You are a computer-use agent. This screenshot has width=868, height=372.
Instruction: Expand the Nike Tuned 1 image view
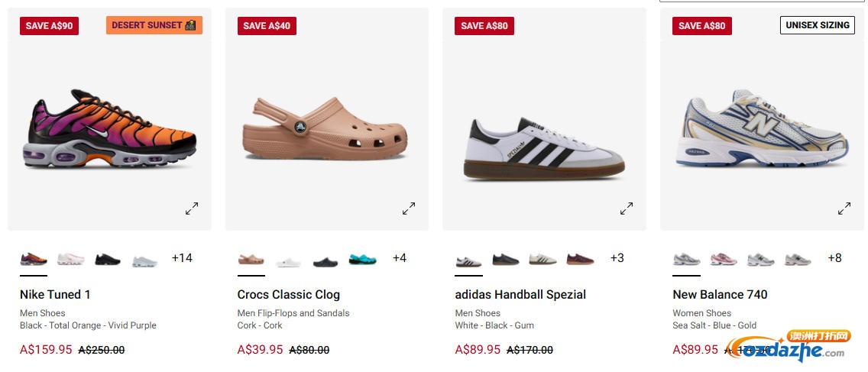click(192, 208)
